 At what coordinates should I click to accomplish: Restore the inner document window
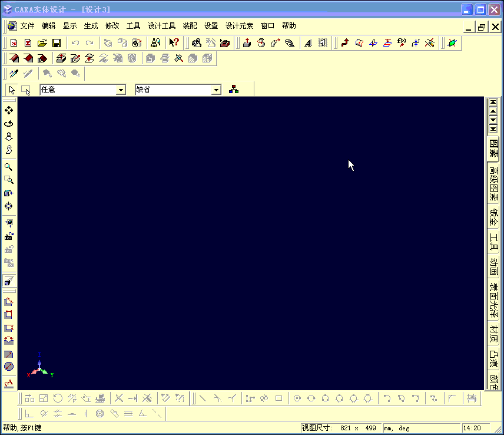(482, 27)
